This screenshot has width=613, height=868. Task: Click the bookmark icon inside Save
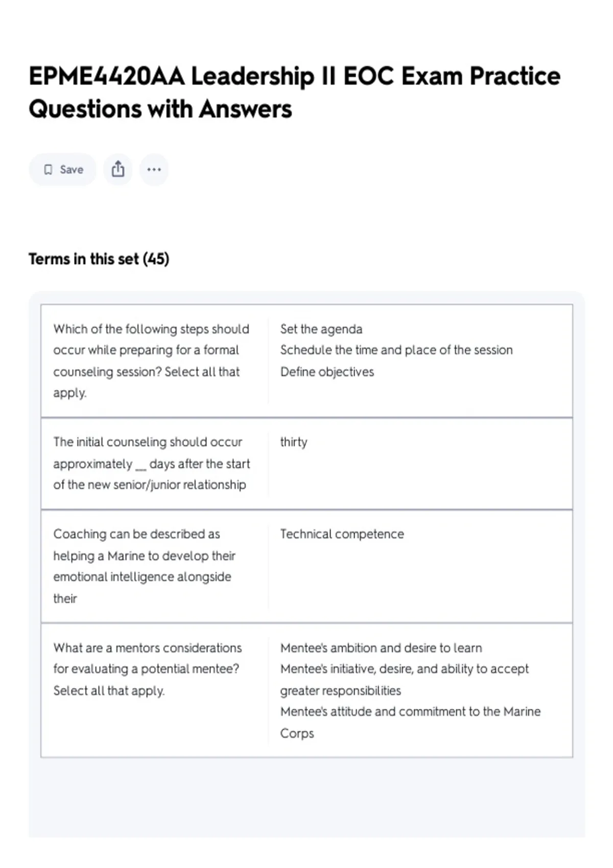(48, 170)
